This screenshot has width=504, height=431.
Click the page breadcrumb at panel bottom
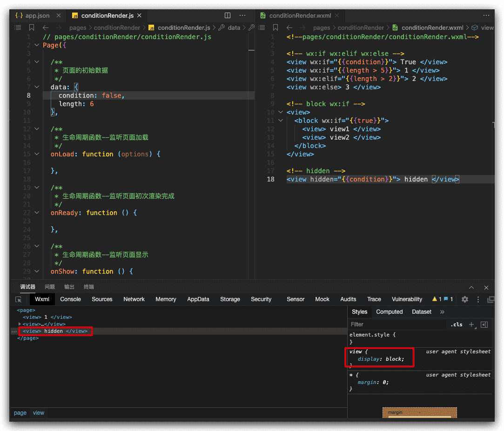coord(20,413)
